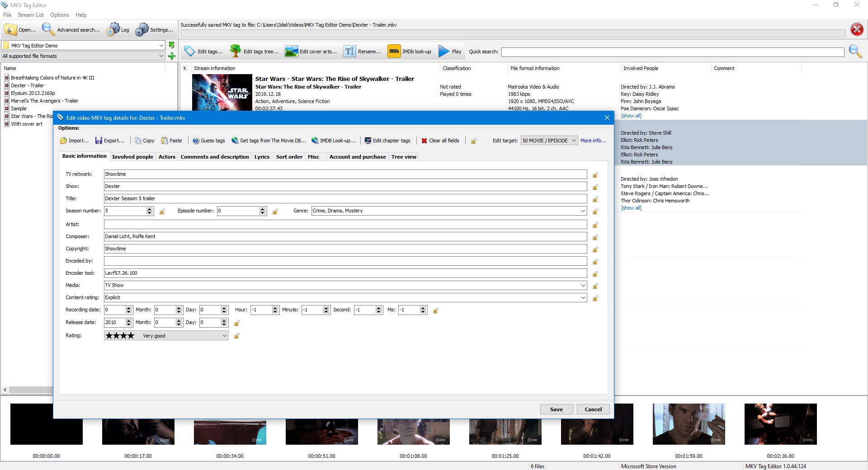
Task: Open the Lyrics tab
Action: [x=262, y=157]
